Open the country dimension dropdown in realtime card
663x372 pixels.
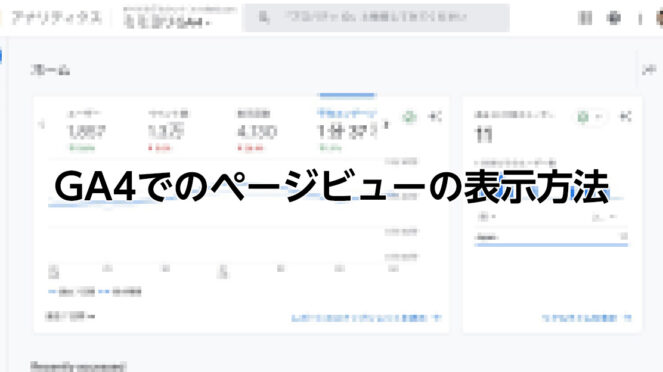tap(486, 217)
